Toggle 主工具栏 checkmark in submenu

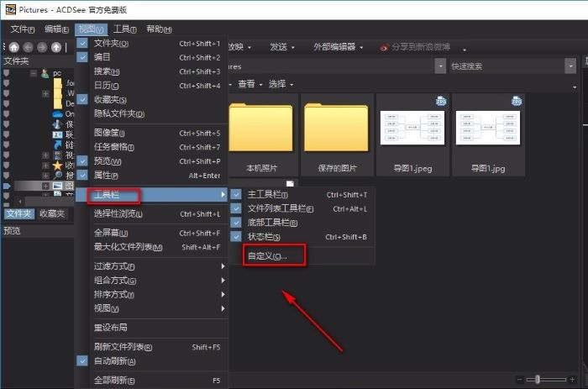click(236, 194)
